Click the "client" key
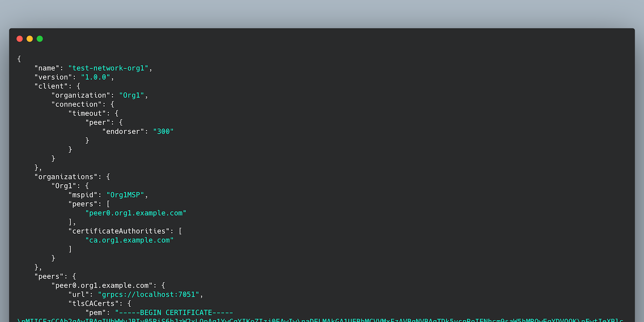644x322 pixels. (x=51, y=86)
